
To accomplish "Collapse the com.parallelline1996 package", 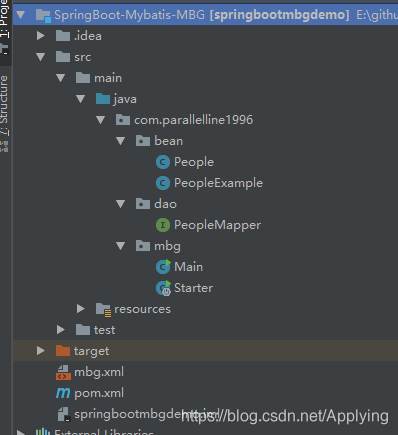I will tap(101, 120).
